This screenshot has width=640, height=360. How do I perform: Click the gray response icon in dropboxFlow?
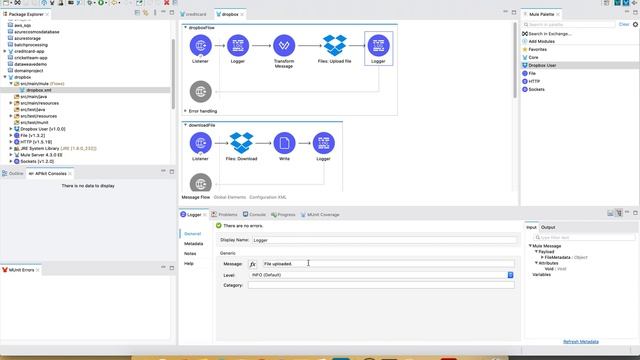click(200, 91)
